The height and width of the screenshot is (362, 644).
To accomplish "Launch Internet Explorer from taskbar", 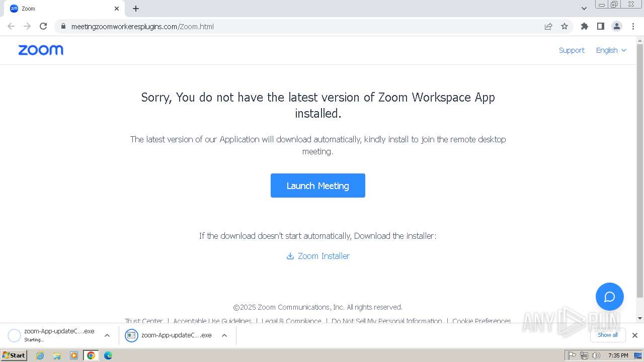I will (40, 355).
